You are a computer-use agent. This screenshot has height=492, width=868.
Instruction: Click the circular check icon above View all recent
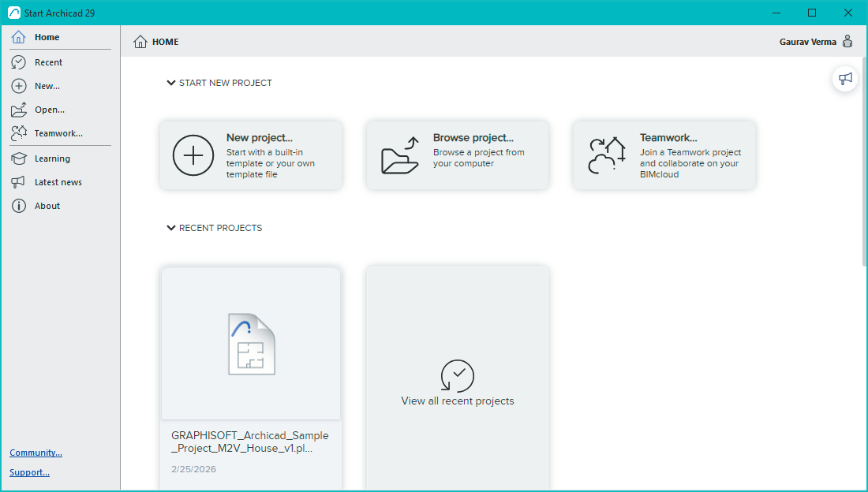pyautogui.click(x=457, y=376)
